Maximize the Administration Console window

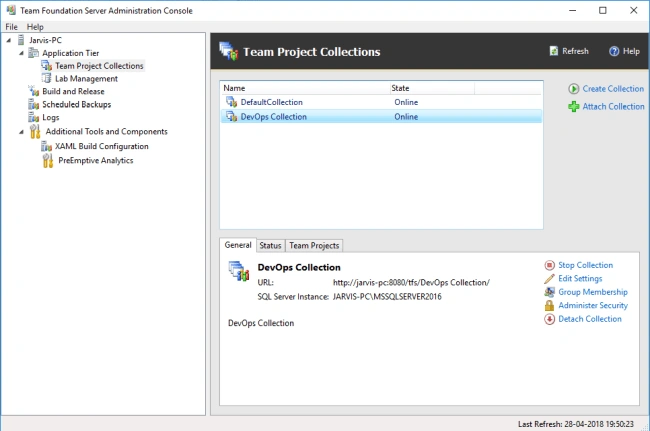603,10
